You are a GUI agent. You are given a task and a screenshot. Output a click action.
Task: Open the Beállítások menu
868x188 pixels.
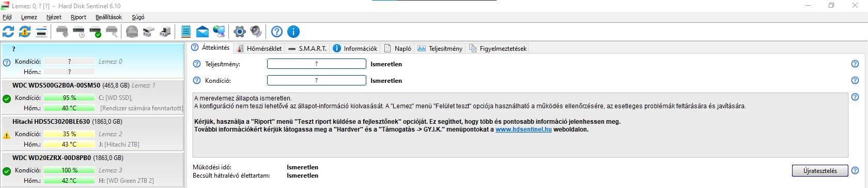tap(109, 17)
